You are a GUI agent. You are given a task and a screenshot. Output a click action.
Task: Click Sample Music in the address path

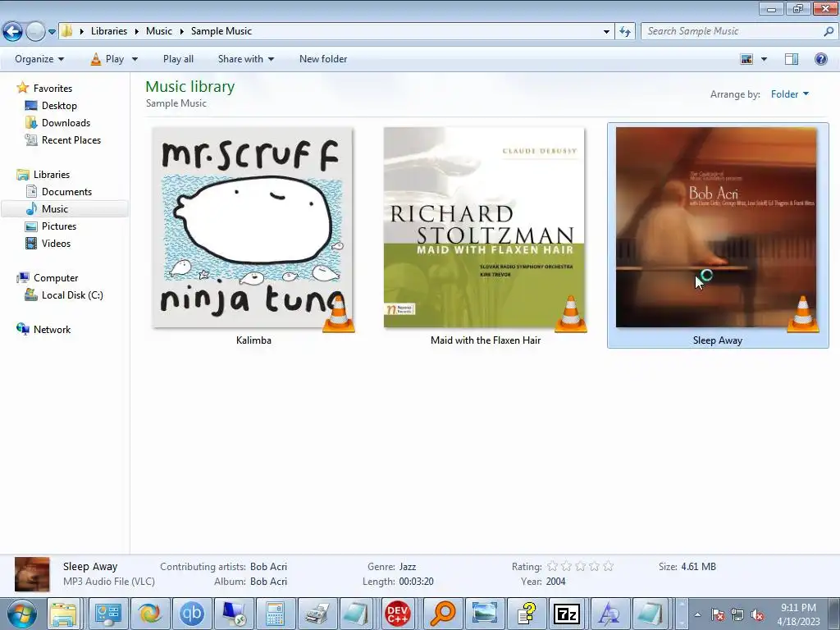(x=221, y=31)
